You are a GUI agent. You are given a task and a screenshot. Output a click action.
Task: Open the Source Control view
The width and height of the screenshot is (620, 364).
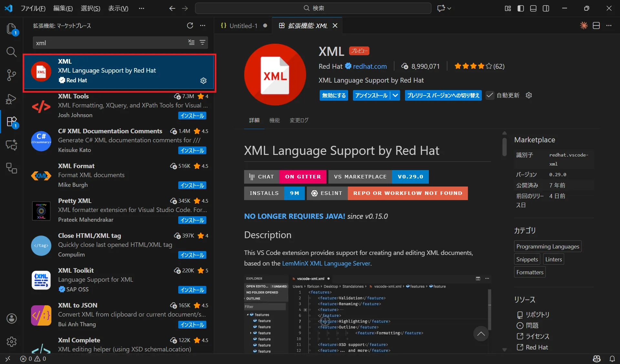[11, 75]
